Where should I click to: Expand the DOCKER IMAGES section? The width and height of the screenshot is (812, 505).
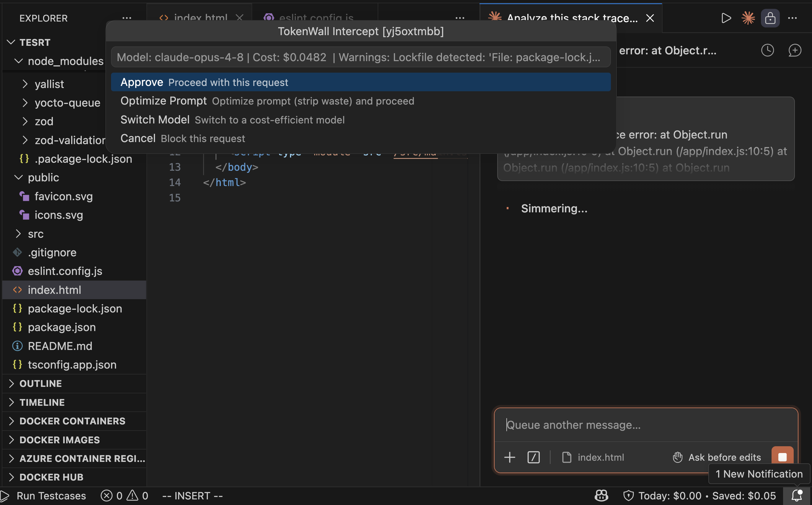74,440
